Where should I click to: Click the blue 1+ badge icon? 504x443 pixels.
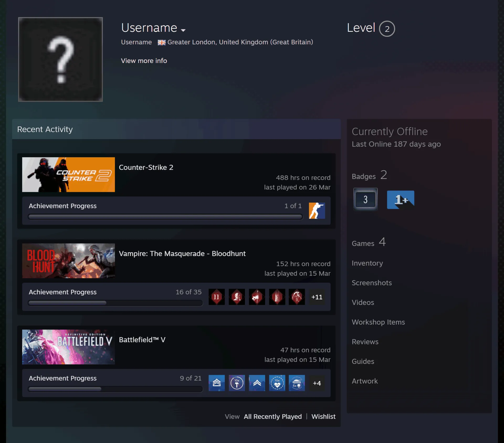click(x=401, y=200)
